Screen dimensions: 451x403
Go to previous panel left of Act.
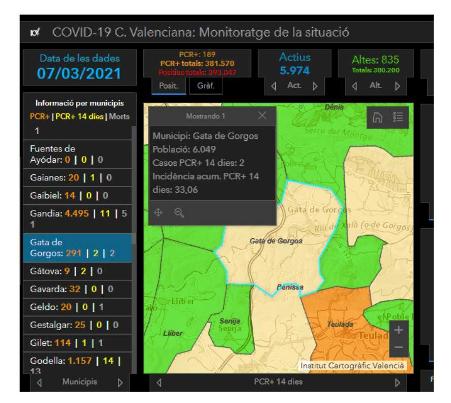[x=274, y=86]
